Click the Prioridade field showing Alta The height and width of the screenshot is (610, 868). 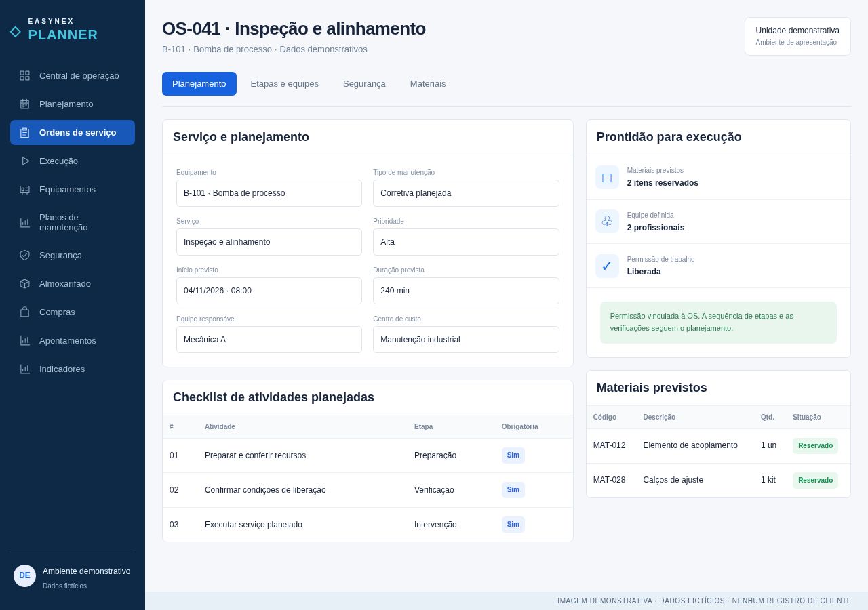point(466,242)
